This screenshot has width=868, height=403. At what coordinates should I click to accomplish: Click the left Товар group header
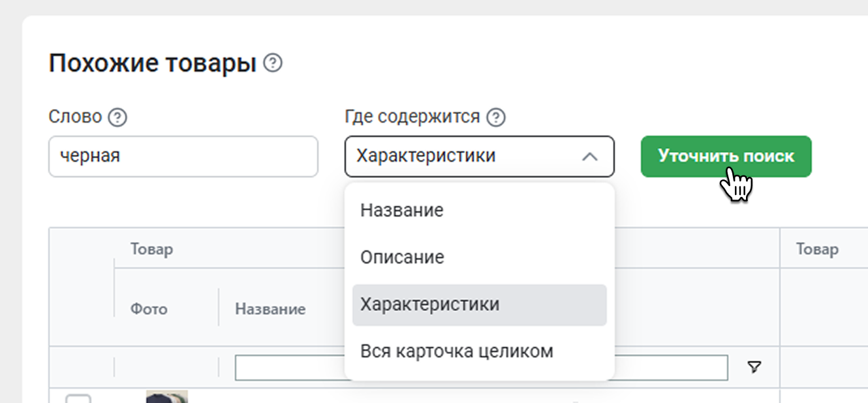pyautogui.click(x=151, y=249)
